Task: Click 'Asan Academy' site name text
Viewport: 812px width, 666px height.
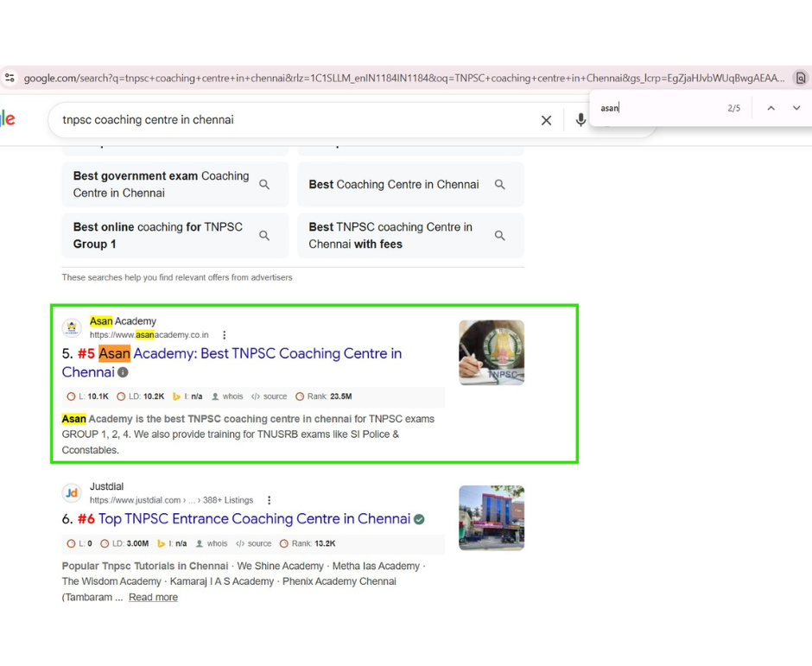Action: coord(123,321)
